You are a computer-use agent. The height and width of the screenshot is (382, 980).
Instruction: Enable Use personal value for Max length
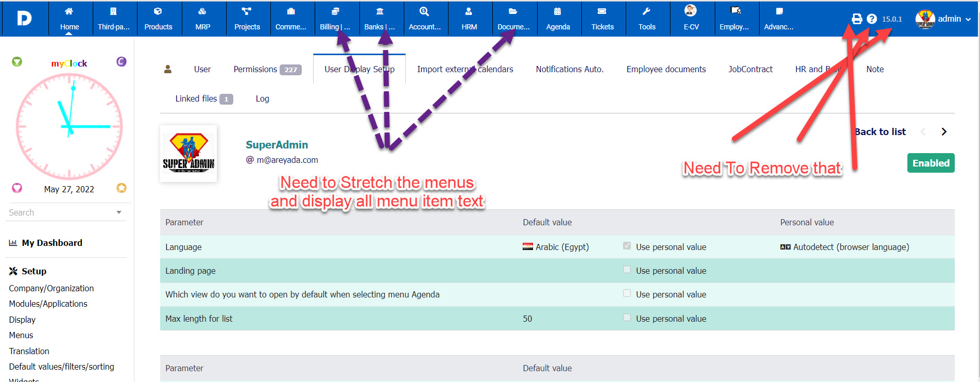(627, 318)
